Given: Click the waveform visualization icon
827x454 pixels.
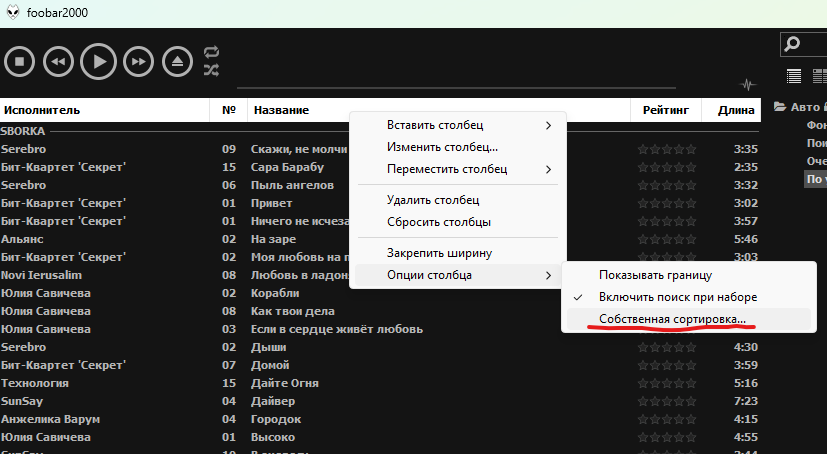Looking at the screenshot, I should pyautogui.click(x=746, y=85).
